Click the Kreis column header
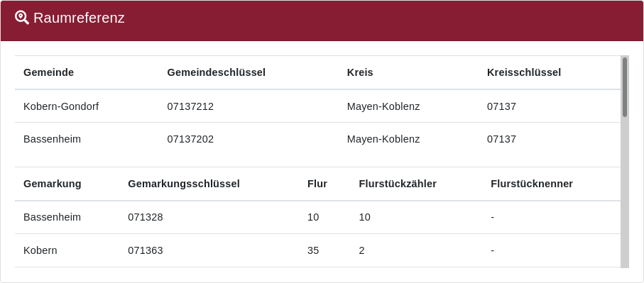 [x=360, y=72]
